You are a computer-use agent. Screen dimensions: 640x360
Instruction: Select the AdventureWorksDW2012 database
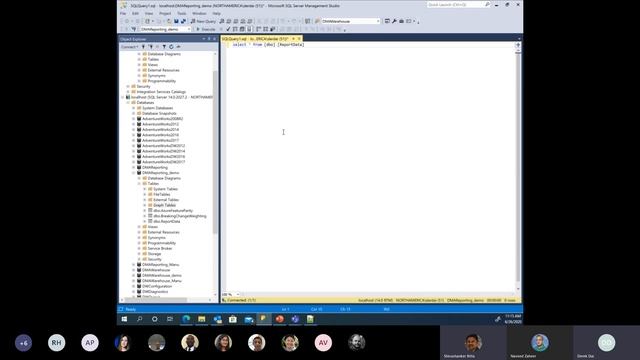click(163, 146)
